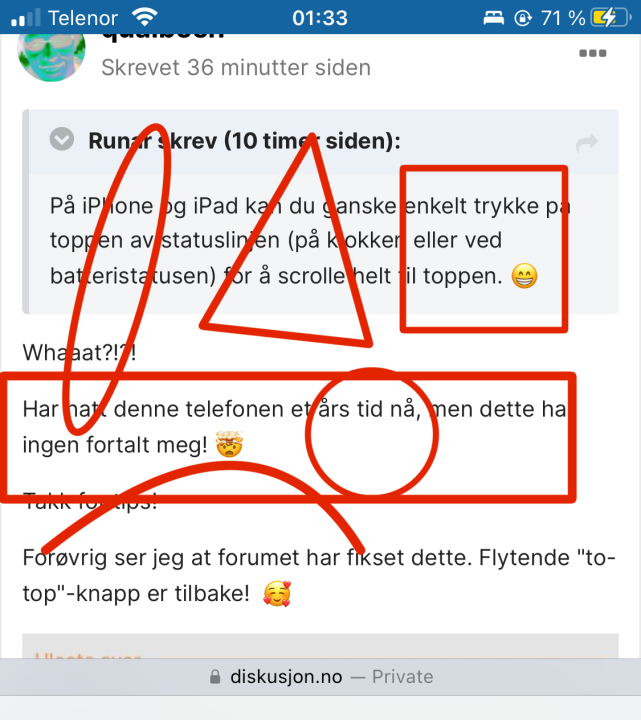Tap the smiling hearts emoji
Screen dimensions: 641x720
pos(277,593)
